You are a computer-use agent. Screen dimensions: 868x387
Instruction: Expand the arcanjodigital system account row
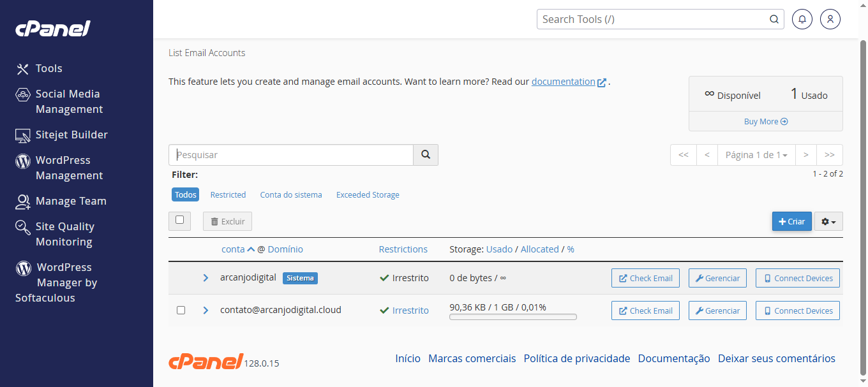tap(206, 278)
